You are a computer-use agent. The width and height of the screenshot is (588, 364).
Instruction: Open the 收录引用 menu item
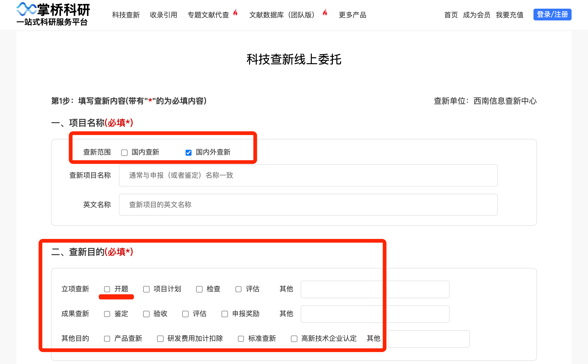click(x=164, y=15)
